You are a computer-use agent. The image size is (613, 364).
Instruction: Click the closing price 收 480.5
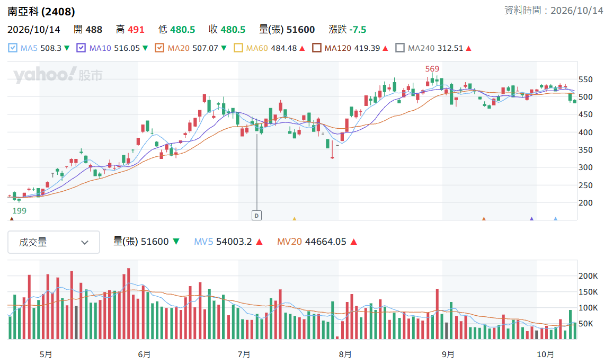point(227,30)
